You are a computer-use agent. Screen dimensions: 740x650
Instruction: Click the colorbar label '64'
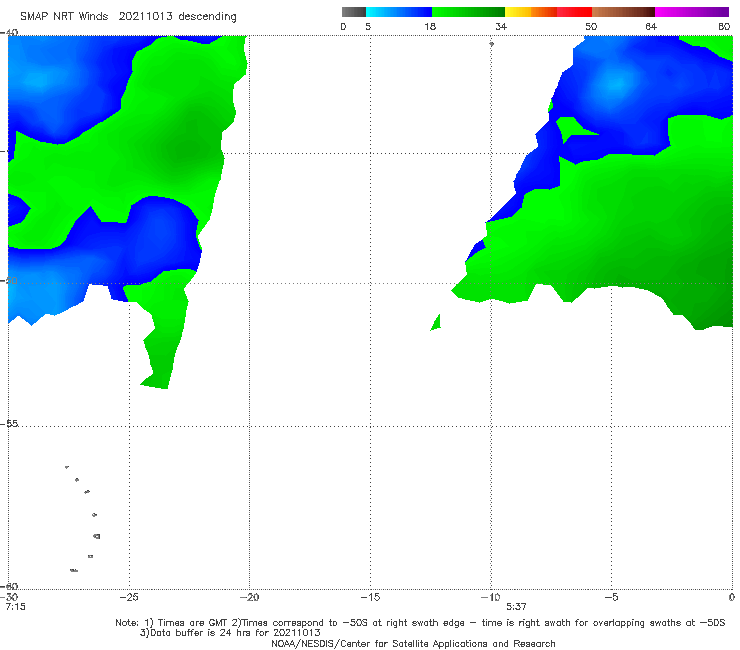(x=651, y=26)
